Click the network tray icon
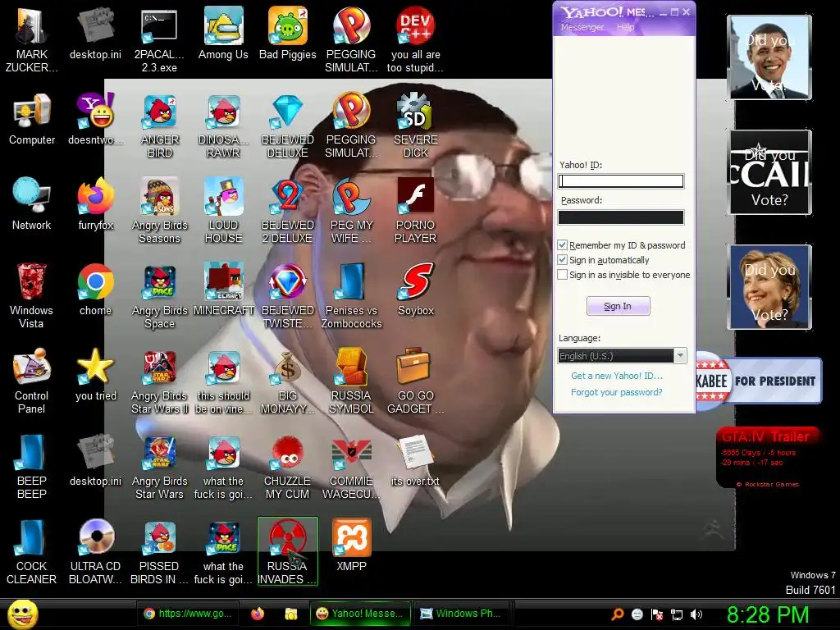The width and height of the screenshot is (840, 630). click(x=677, y=614)
